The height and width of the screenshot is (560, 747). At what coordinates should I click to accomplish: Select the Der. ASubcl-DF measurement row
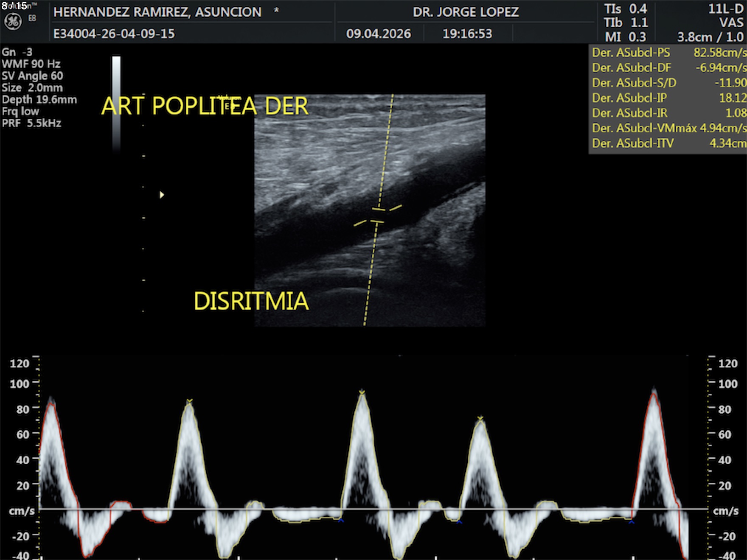pos(668,68)
